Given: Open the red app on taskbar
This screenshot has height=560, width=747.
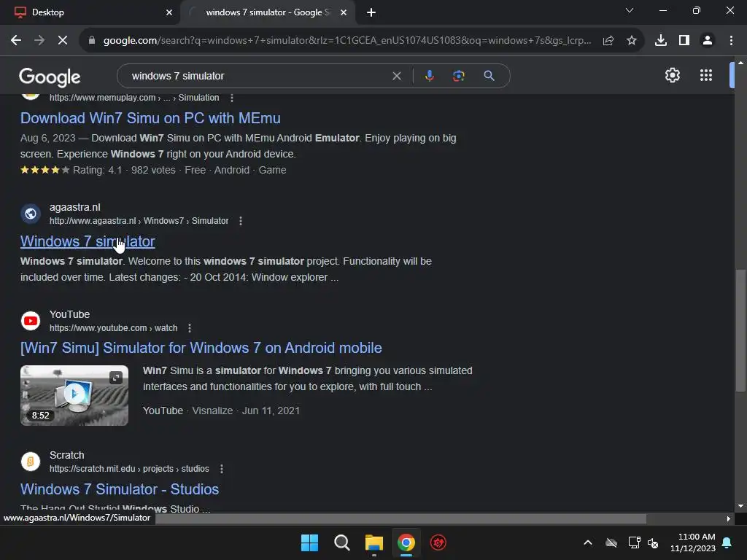Looking at the screenshot, I should click(438, 542).
